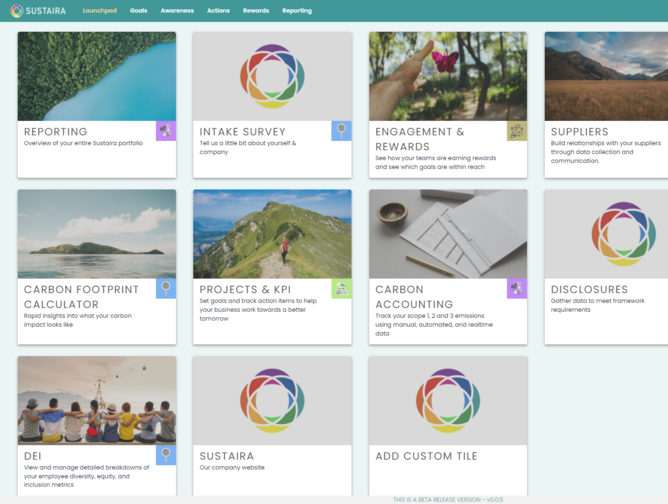
Task: Select the Actions menu item
Action: (218, 11)
